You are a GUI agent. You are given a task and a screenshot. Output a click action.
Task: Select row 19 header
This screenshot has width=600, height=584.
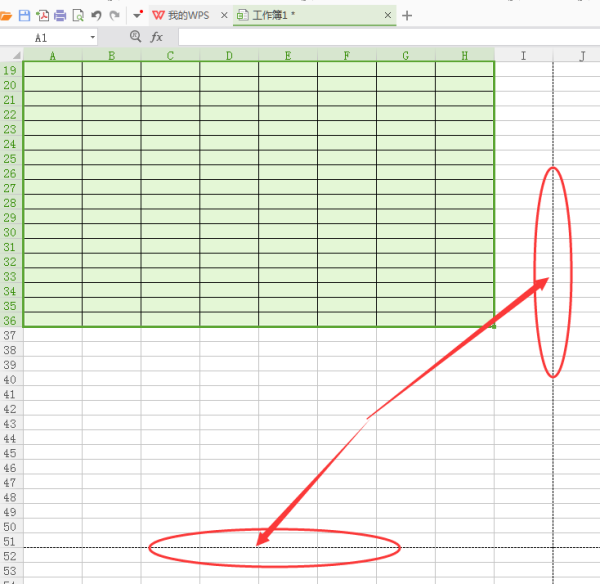(x=11, y=70)
